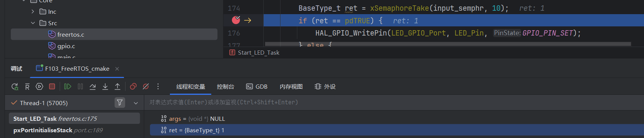The height and width of the screenshot is (138, 644).
Task: Click the GPIO_PIN_SET argument
Action: (549, 33)
